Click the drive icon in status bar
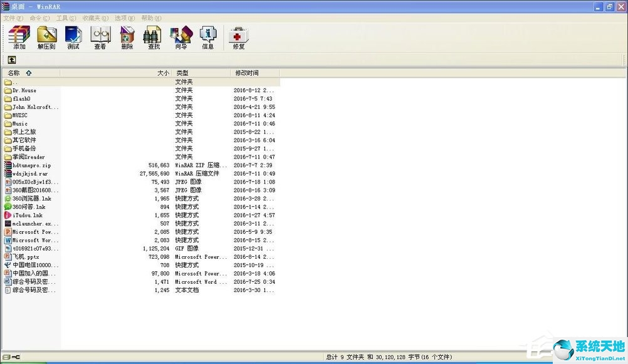The image size is (628, 364). (x=6, y=356)
